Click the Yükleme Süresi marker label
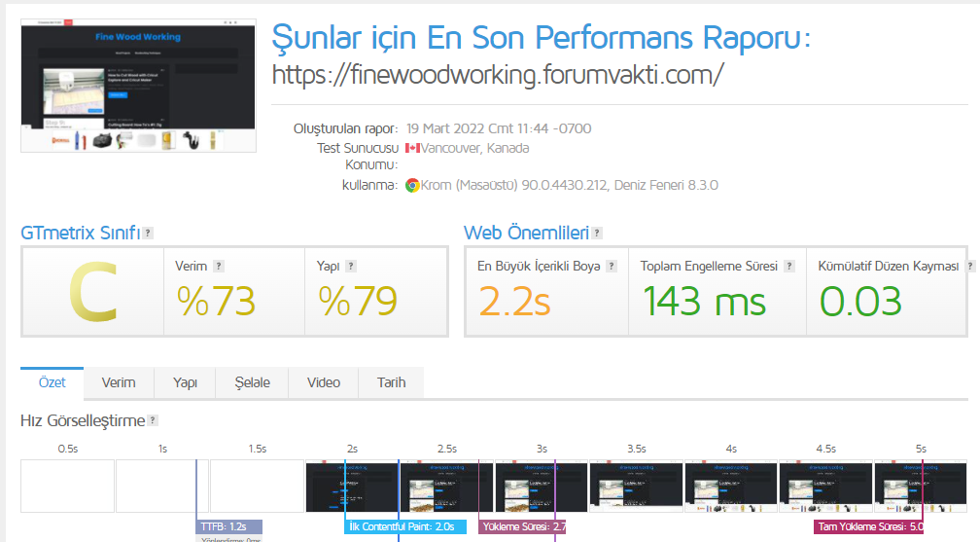The height and width of the screenshot is (542, 980). [522, 527]
